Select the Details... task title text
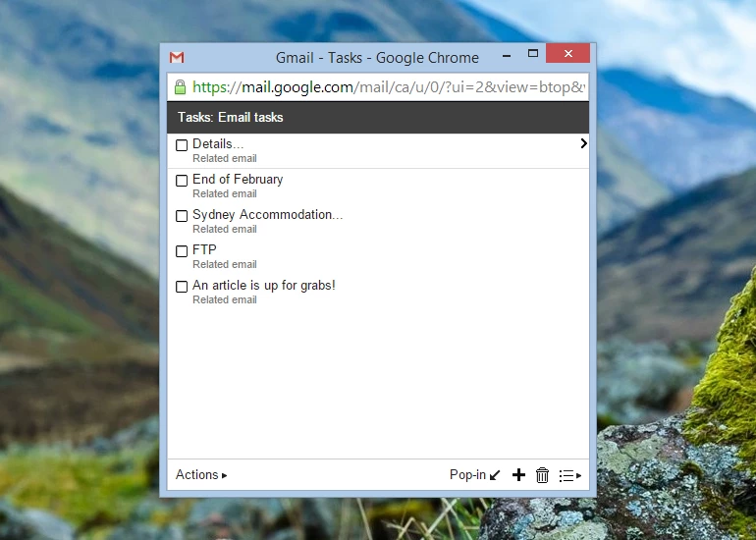 [x=218, y=143]
